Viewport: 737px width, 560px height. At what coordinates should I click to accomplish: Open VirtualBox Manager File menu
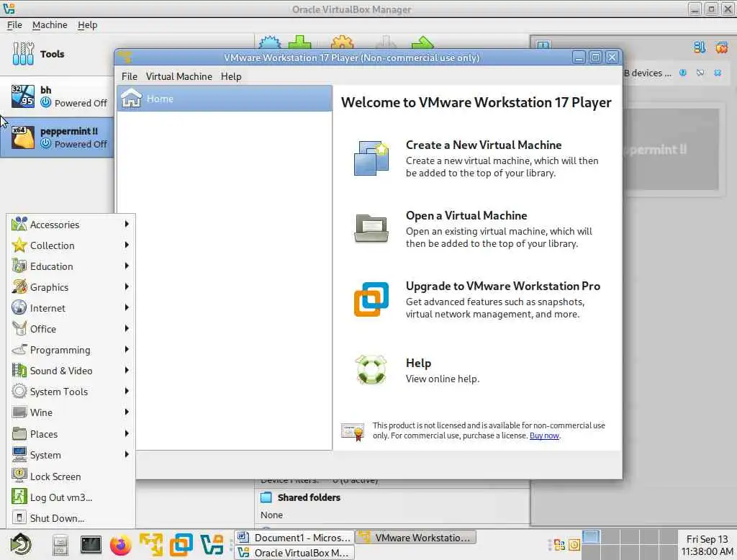tap(14, 25)
